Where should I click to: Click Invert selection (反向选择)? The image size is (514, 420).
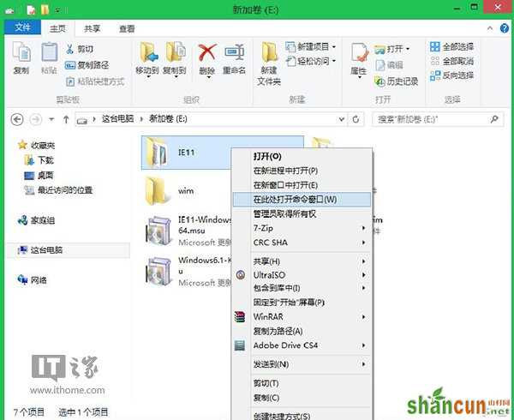pyautogui.click(x=451, y=75)
